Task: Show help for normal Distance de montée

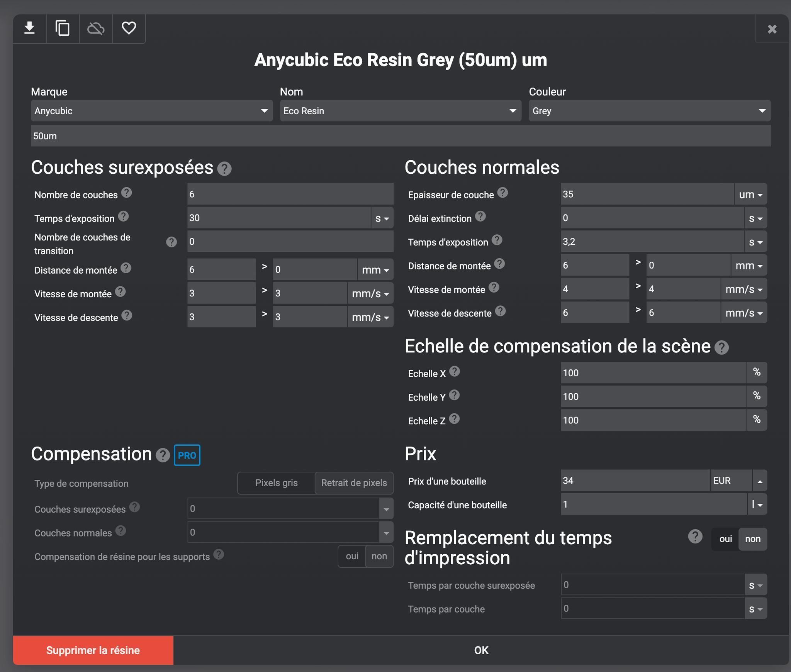Action: (x=499, y=264)
